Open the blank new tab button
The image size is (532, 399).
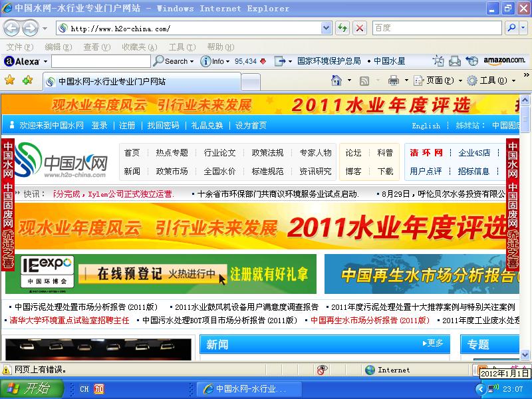(x=251, y=82)
